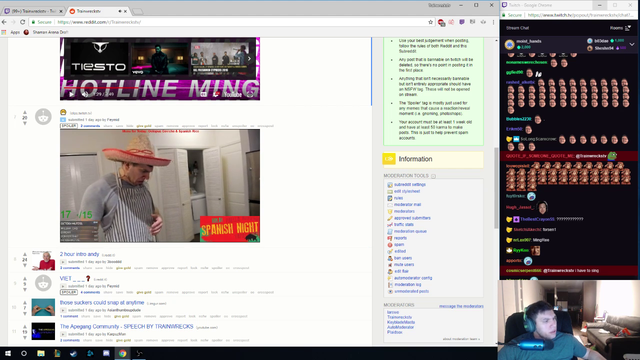This screenshot has width=640, height=360.
Task: Open File Explorer from the Windows taskbar
Action: click(x=41, y=353)
